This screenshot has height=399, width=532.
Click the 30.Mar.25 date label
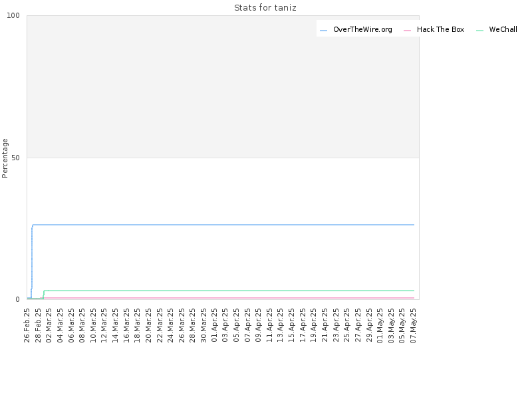(203, 325)
